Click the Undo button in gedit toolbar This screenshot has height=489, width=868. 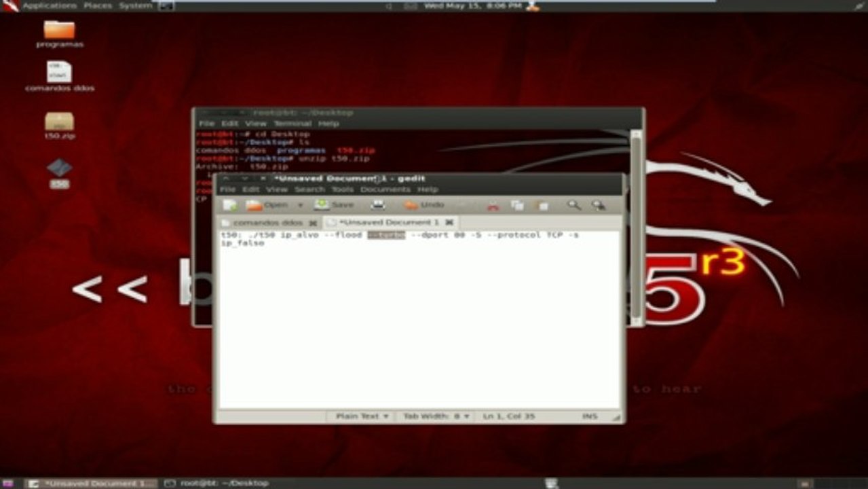(424, 205)
